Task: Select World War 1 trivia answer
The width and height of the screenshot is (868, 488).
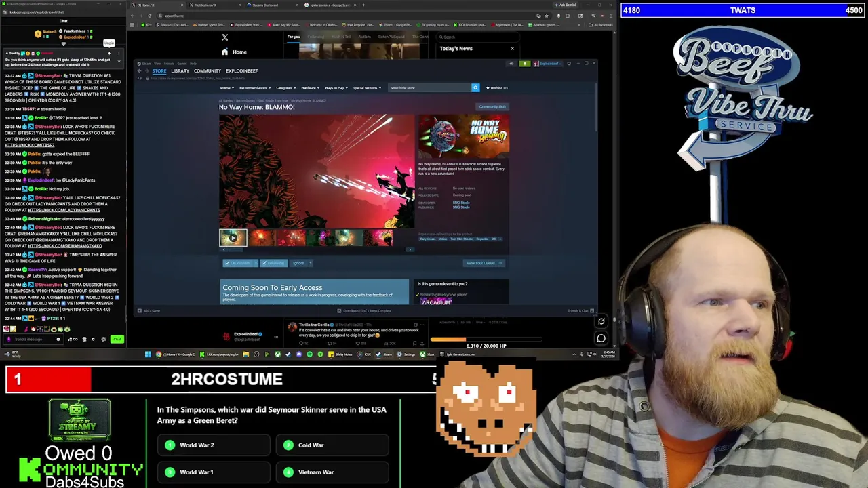Action: 214,472
